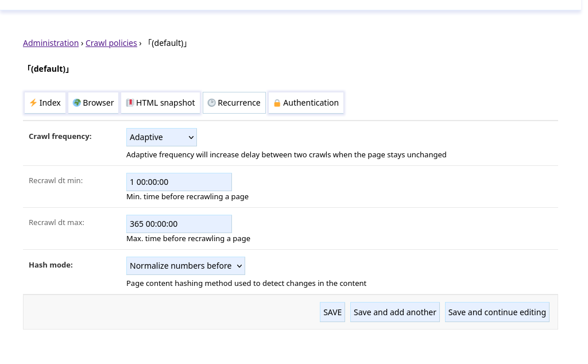Select the Recurrence tab
The image size is (588, 364).
point(234,103)
